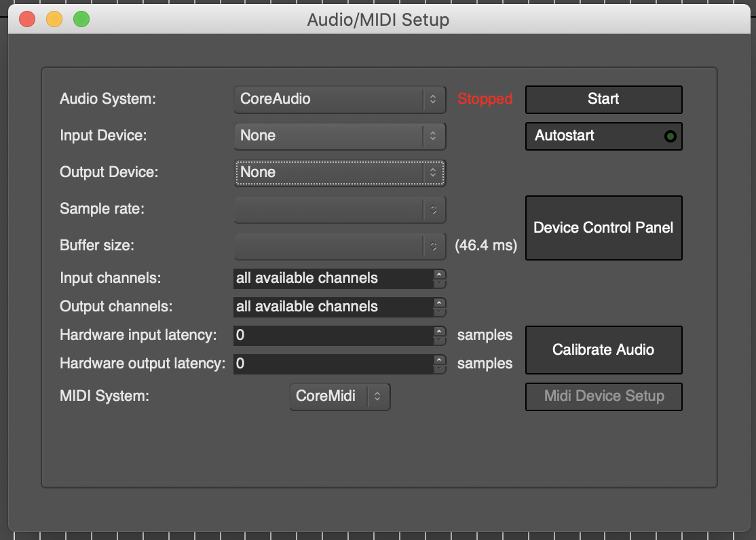Image resolution: width=756 pixels, height=540 pixels.
Task: Step up the Input channels spinner
Action: (x=440, y=274)
